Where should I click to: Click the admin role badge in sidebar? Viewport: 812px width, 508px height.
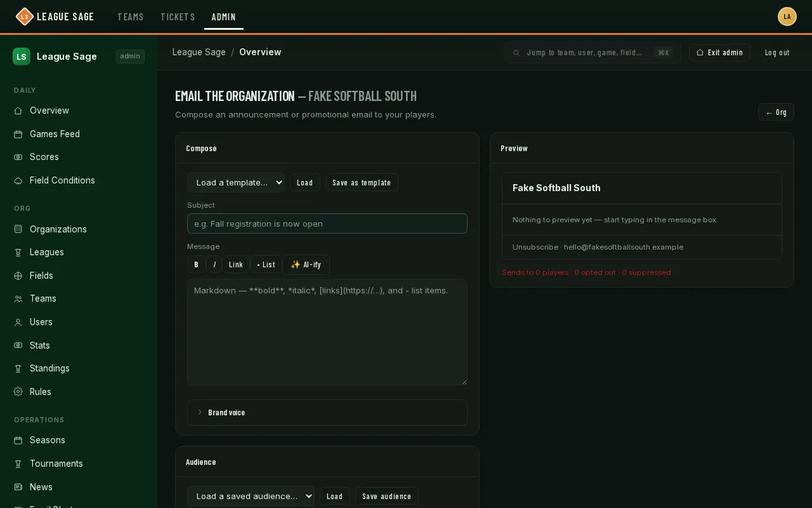point(130,57)
